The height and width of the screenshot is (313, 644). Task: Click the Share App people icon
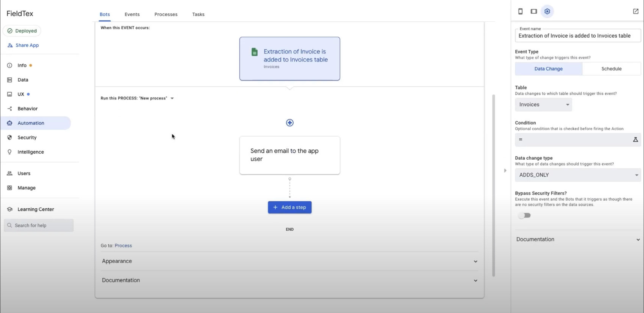[x=10, y=45]
